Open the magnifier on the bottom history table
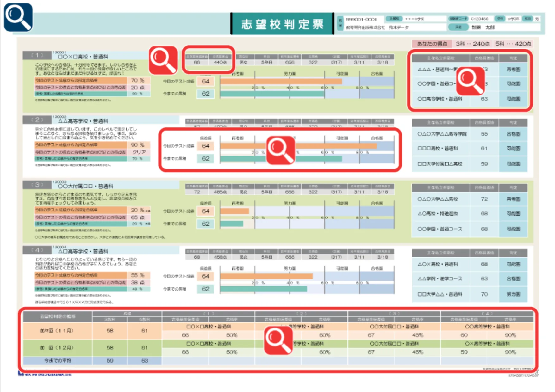Image resolution: width=555 pixels, height=392 pixels. click(x=278, y=340)
